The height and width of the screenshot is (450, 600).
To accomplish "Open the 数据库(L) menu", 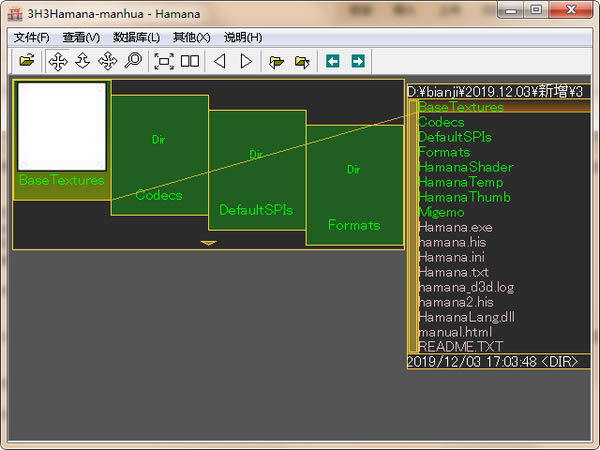I will [136, 37].
